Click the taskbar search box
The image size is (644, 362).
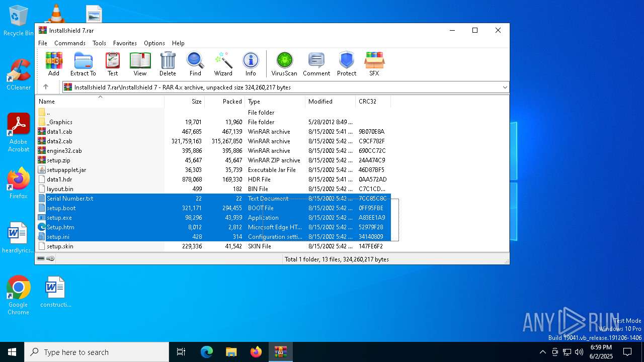coord(97,352)
